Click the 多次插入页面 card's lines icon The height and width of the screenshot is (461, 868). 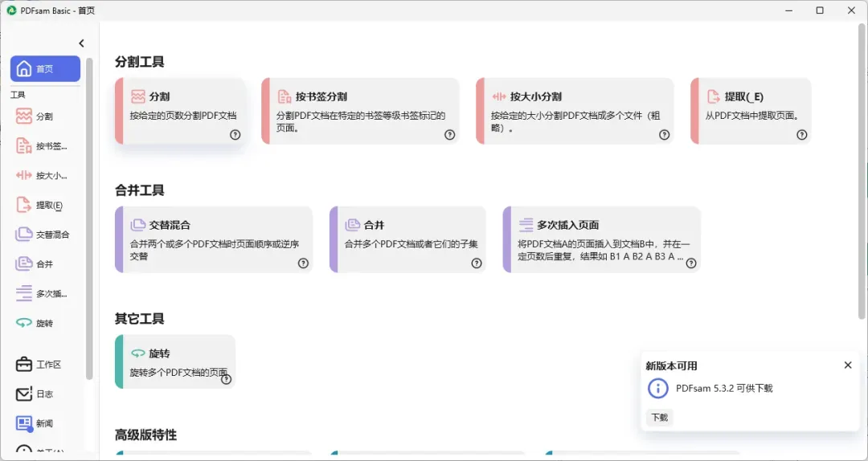(x=526, y=225)
